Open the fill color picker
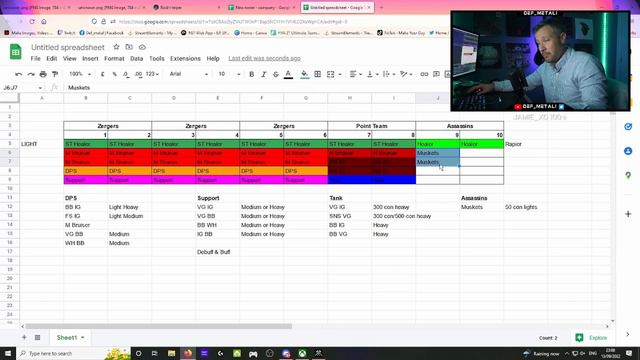Screen dimensions: 640x360 click(304, 74)
